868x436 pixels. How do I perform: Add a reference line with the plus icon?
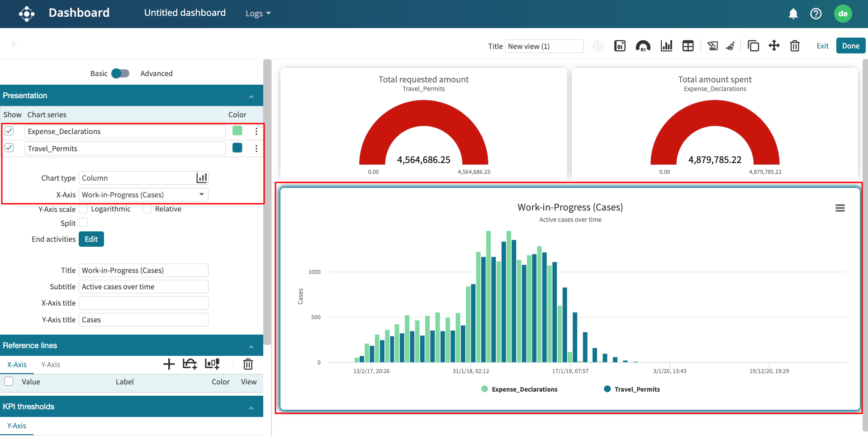[x=169, y=364]
